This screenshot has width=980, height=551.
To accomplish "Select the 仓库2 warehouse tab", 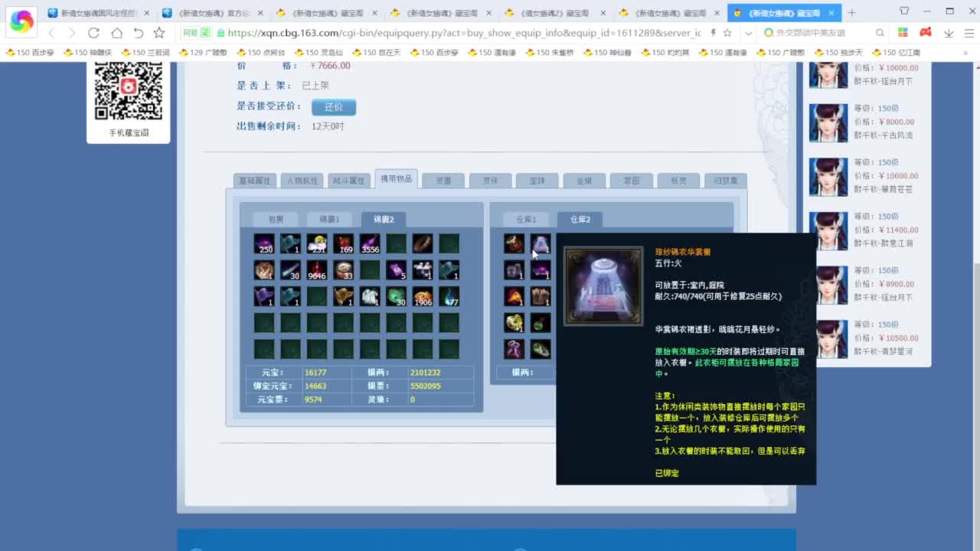I will [x=580, y=220].
